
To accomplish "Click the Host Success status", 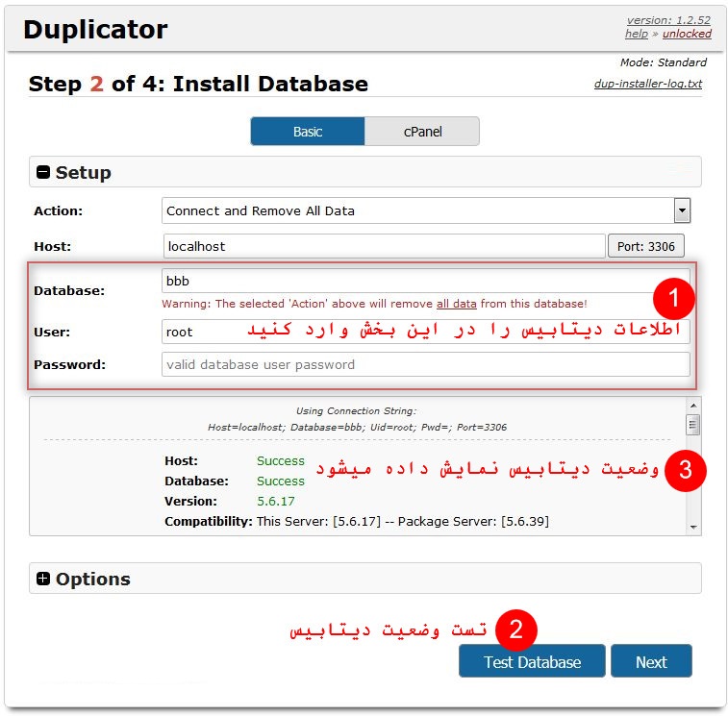I will coord(281,460).
